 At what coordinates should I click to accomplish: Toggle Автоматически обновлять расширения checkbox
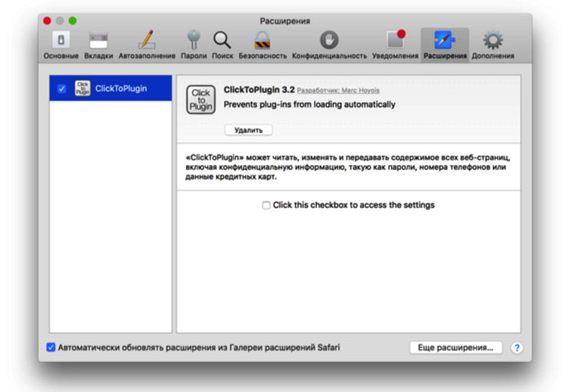coord(51,347)
